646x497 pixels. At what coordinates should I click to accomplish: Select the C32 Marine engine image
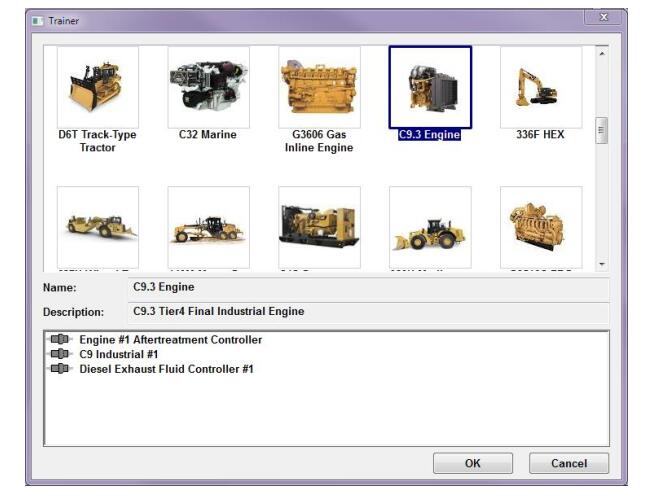(208, 87)
